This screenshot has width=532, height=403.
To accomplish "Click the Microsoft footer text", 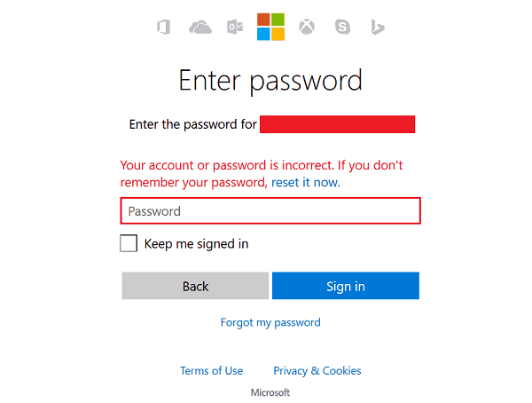I will click(x=270, y=392).
